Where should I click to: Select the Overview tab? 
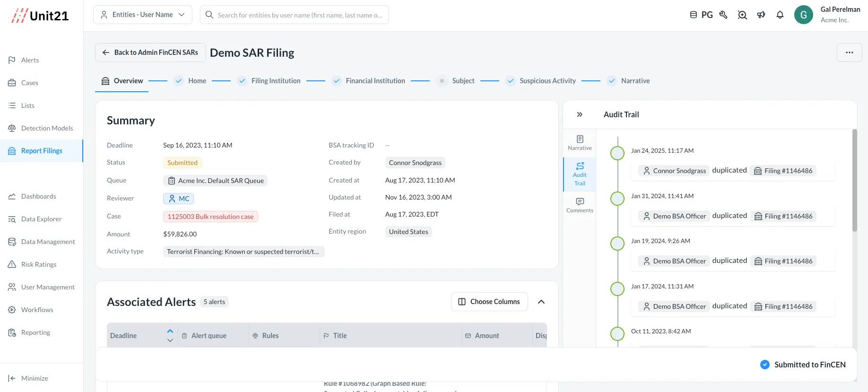click(122, 81)
